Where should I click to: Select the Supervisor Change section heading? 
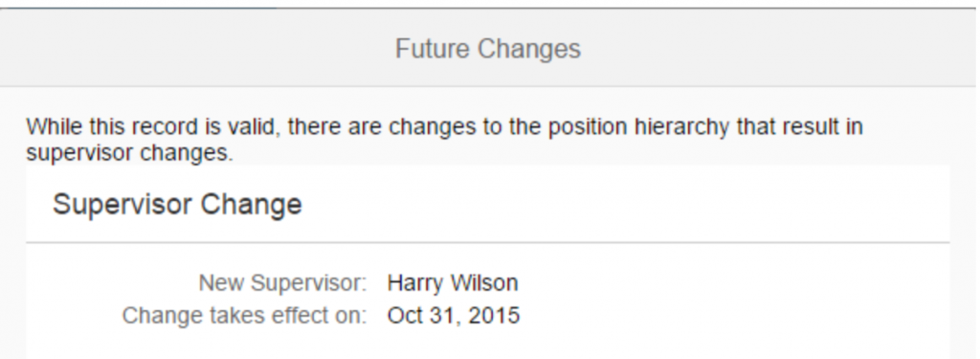pos(177,205)
